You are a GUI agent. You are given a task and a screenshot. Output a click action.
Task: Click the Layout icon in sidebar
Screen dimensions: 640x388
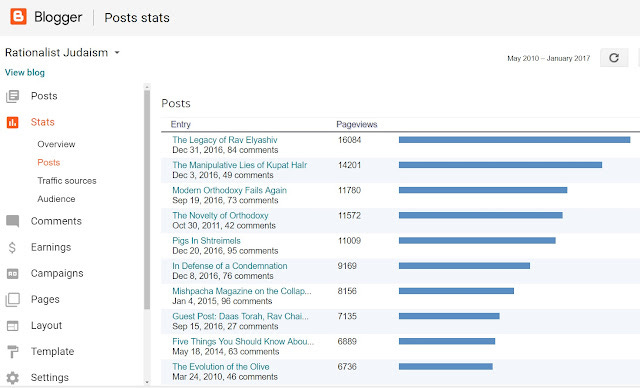[13, 326]
